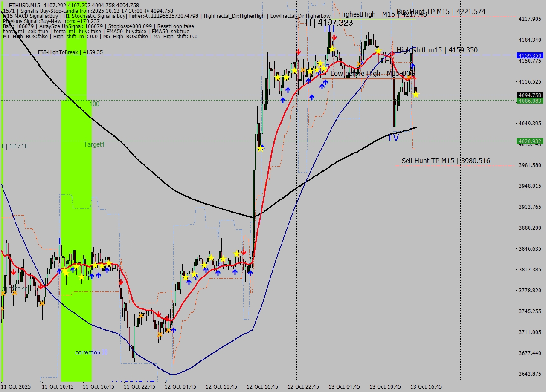This screenshot has width=546, height=392.
Task: Click the 13 Oct 16:45 time label
Action: [426, 387]
